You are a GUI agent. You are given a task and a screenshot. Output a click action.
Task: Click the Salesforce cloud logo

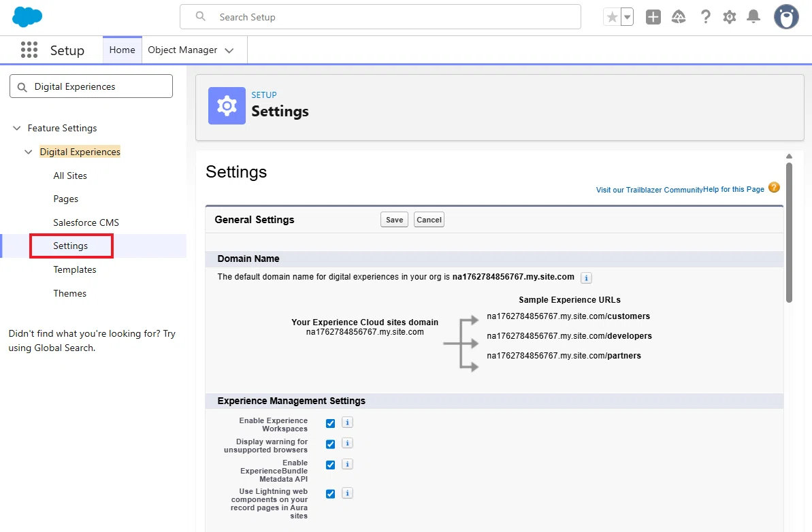(27, 17)
